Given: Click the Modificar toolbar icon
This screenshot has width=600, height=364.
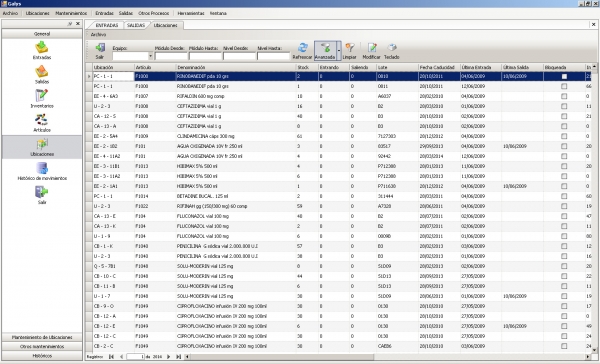Looking at the screenshot, I should tap(371, 51).
